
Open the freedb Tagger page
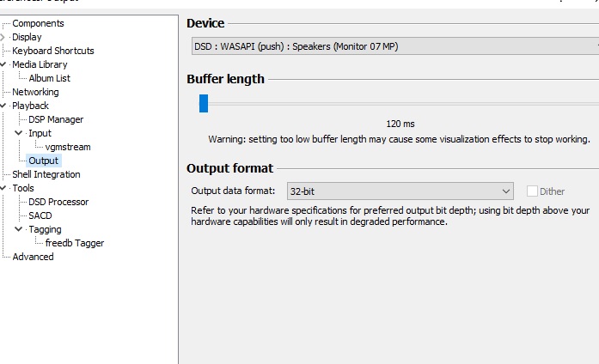(x=75, y=243)
